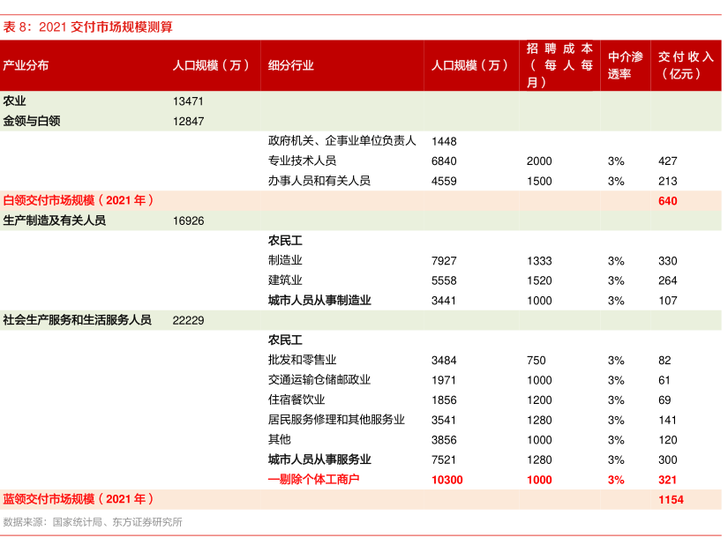Select the white-collar total value 640

(x=667, y=201)
